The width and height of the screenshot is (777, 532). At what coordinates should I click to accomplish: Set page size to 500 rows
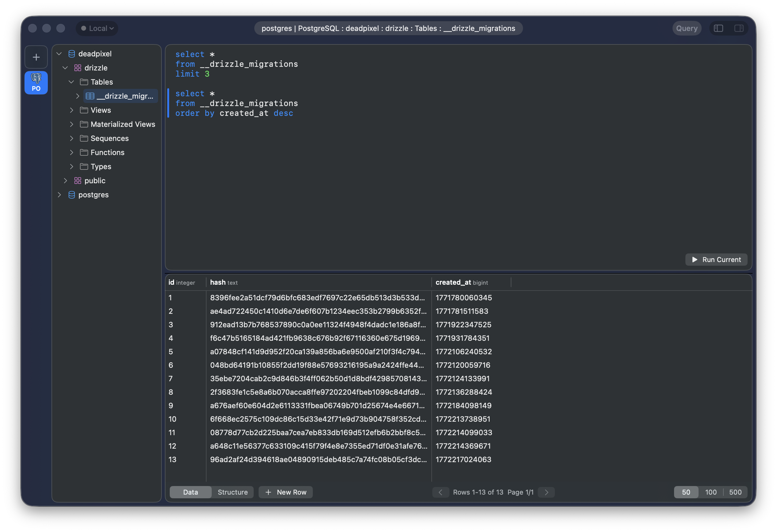735,492
